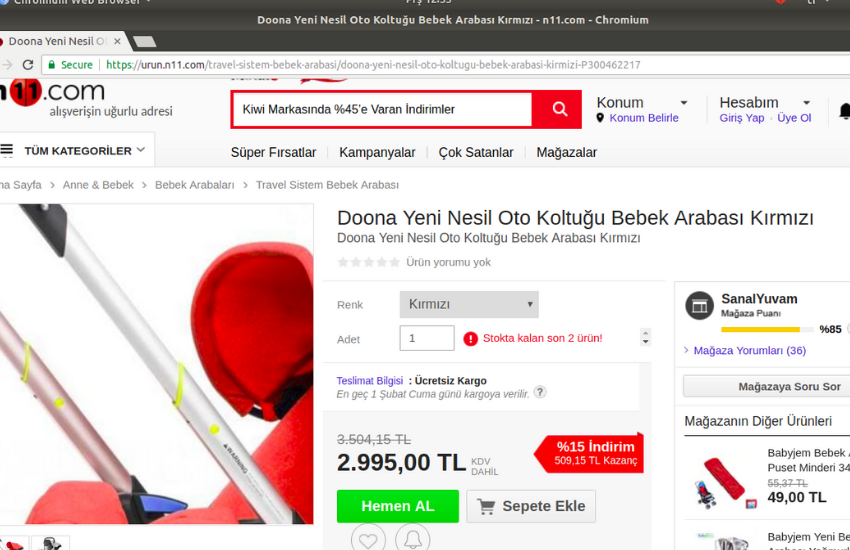Click the heart favorite icon
The height and width of the screenshot is (550, 850).
point(368,540)
